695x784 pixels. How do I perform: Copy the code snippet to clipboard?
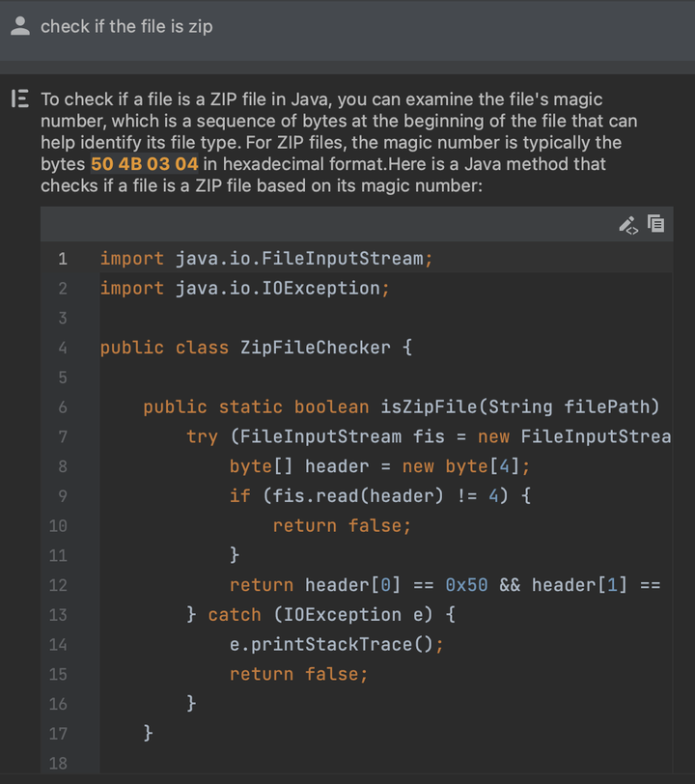[x=656, y=224]
